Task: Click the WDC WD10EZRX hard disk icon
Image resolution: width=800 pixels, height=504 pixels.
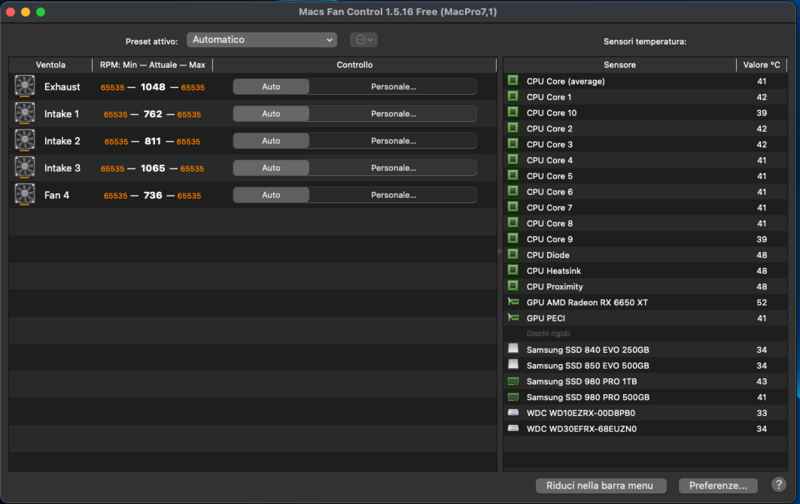Action: (513, 413)
